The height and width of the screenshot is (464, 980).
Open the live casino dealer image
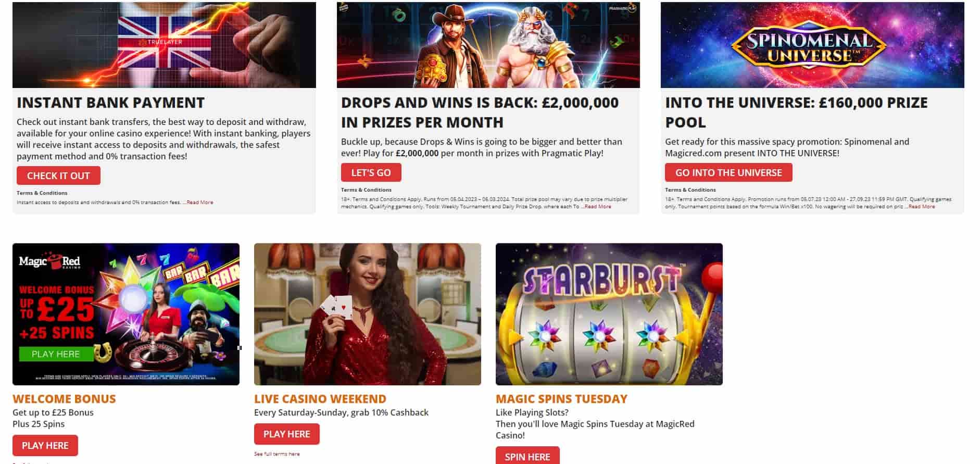(368, 314)
